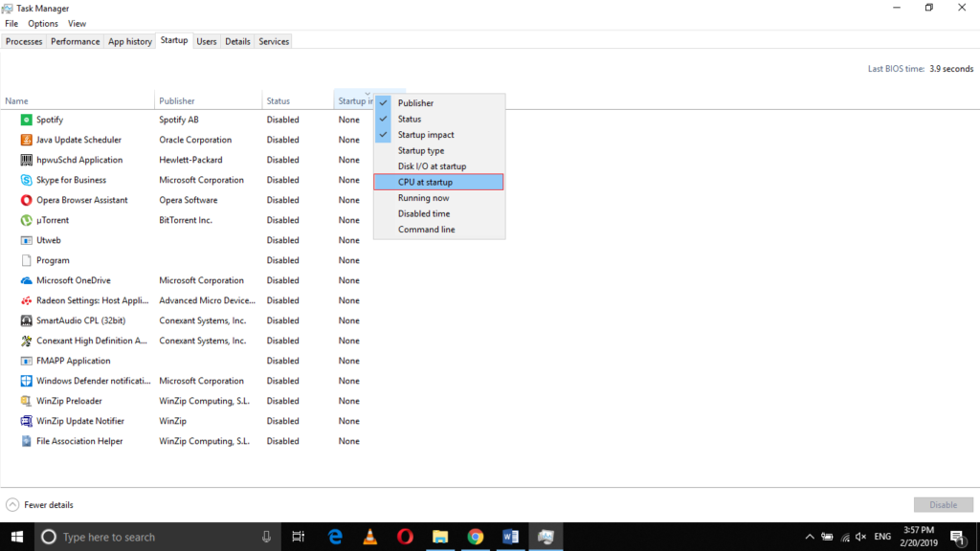Uncheck the Startup impact column option

pyautogui.click(x=438, y=134)
